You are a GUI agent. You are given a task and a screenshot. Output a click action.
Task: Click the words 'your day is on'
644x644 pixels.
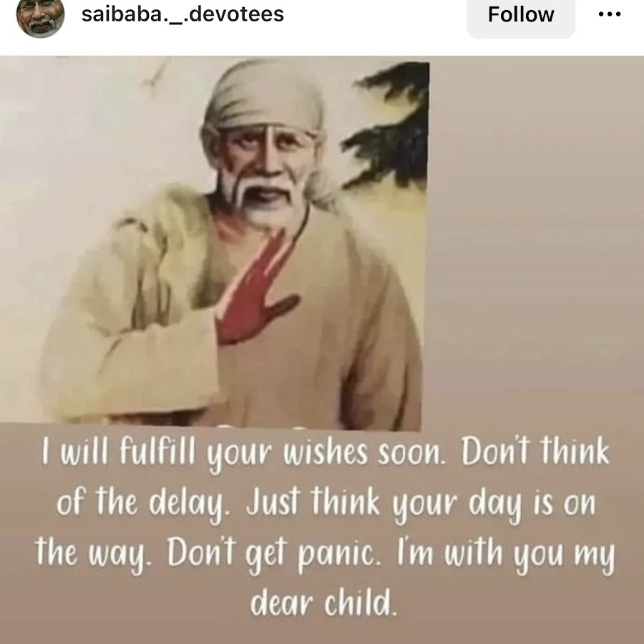[x=494, y=505]
